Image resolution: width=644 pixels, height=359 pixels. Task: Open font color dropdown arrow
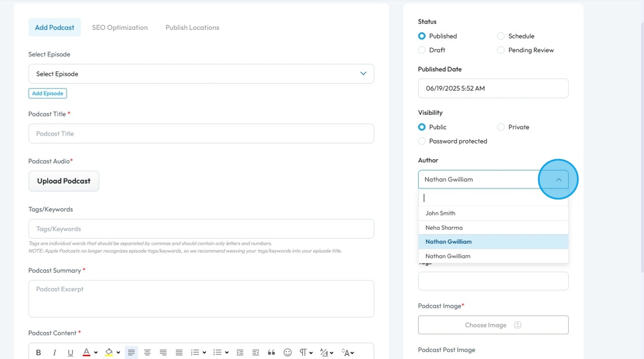[x=95, y=353]
